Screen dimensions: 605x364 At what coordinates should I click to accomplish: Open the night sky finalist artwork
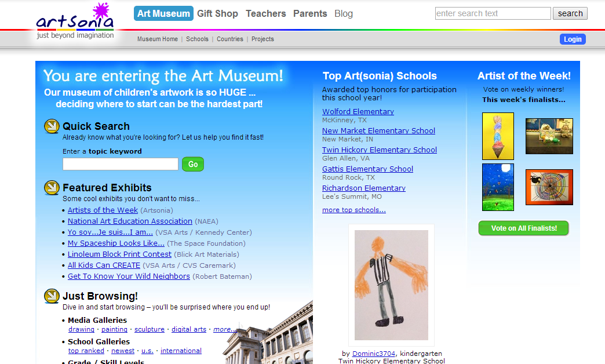(498, 187)
